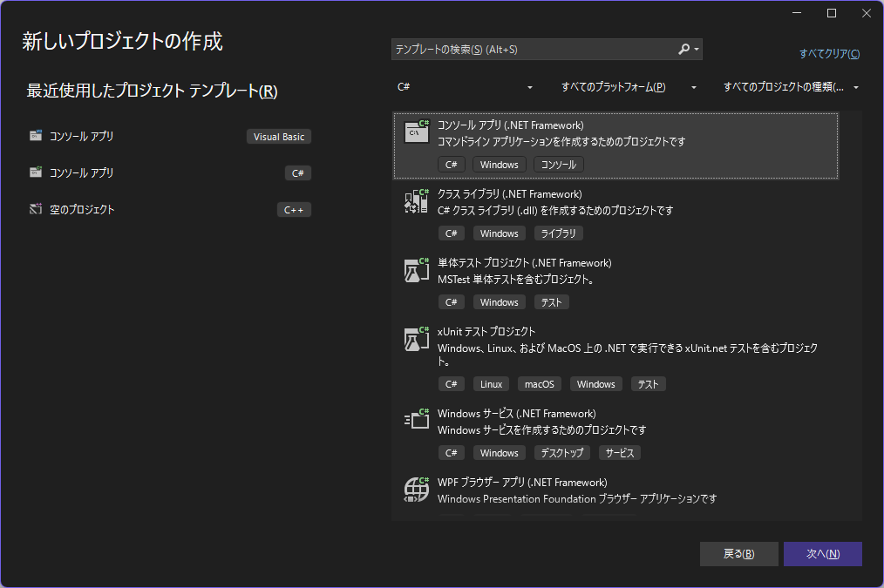
Task: Click the クラス ライブラリ template icon
Action: 417,201
